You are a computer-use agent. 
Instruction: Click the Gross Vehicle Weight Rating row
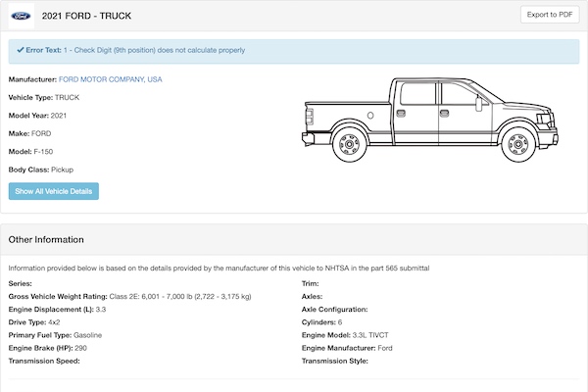click(x=129, y=296)
